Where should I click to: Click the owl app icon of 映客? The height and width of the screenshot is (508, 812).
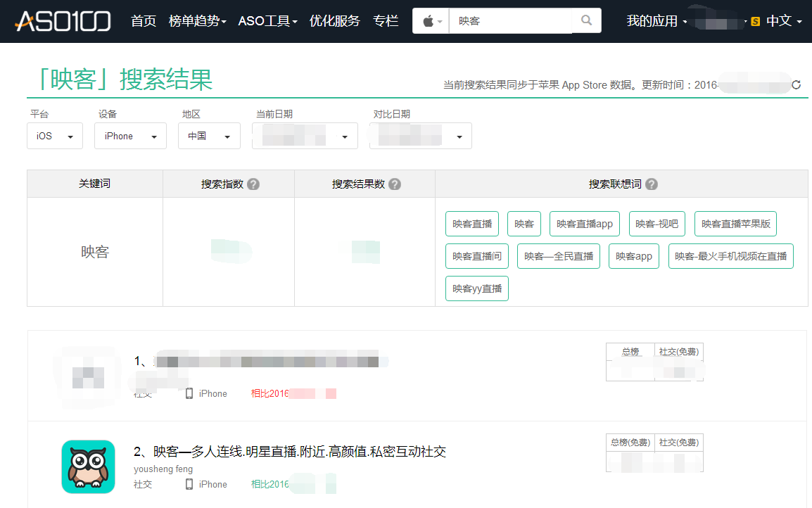(88, 466)
